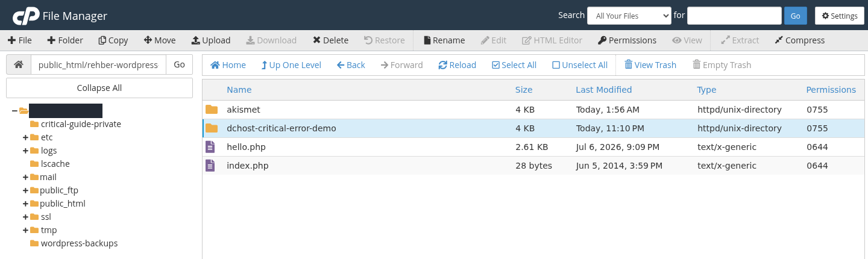Image resolution: width=868 pixels, height=259 pixels.
Task: Create a new folder with + Folder
Action: coord(65,40)
